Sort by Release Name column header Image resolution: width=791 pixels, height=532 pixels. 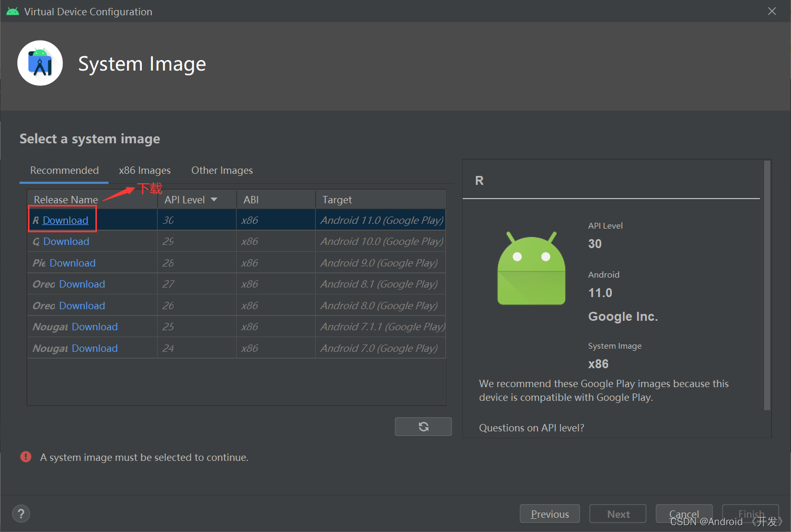(x=92, y=200)
